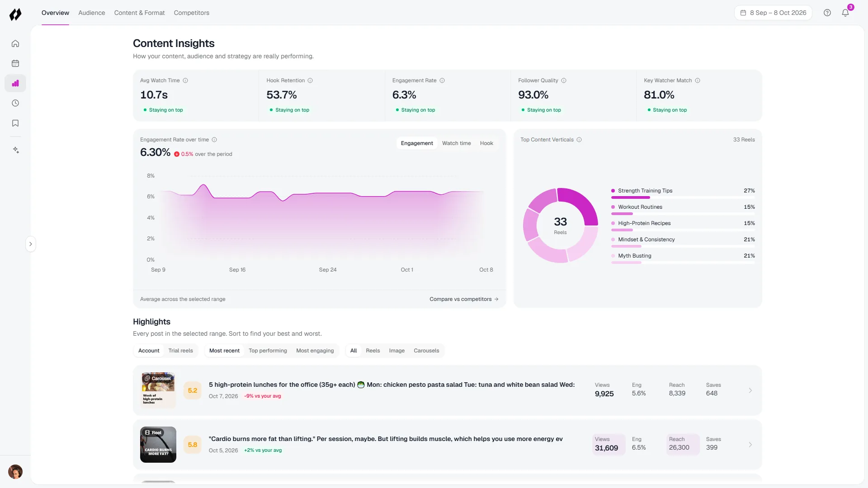Image resolution: width=868 pixels, height=488 pixels.
Task: Expand the Cardio burns more fat post chevron
Action: (750, 445)
